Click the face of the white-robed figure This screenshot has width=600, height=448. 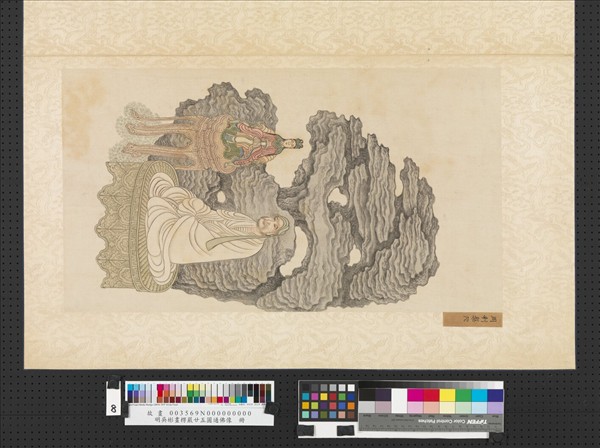click(x=268, y=222)
